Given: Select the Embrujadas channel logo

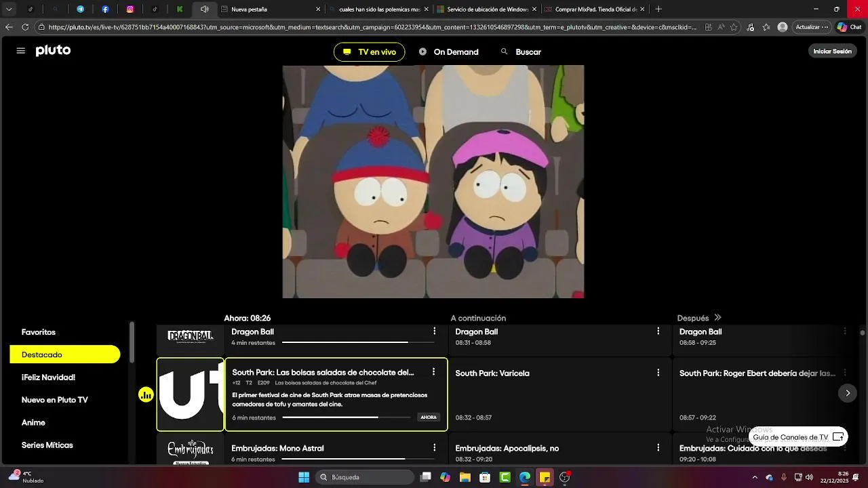Looking at the screenshot, I should pos(191,450).
